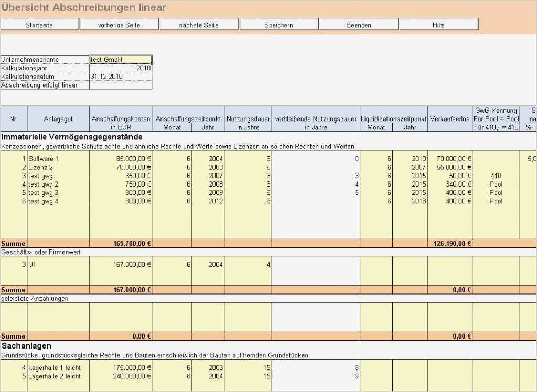
Task: Click the GwG-Kennung 410 cell of test gwg
Action: pyautogui.click(x=495, y=176)
